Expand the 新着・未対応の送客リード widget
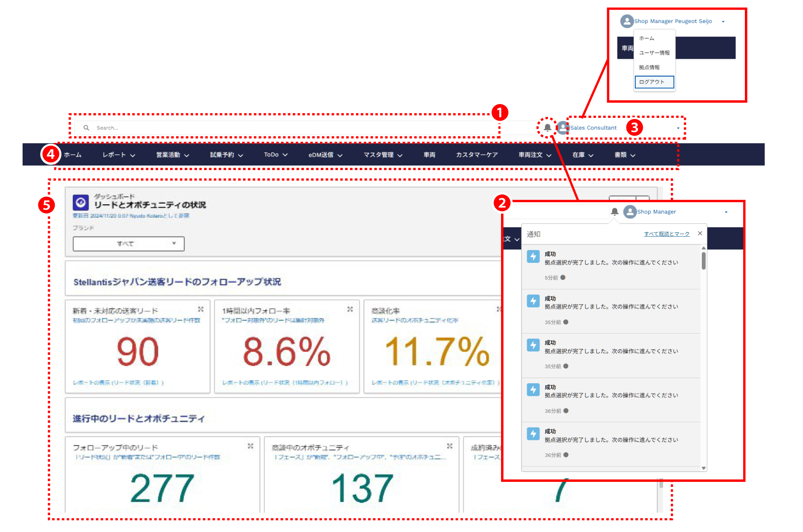The image size is (803, 532). pos(201,309)
